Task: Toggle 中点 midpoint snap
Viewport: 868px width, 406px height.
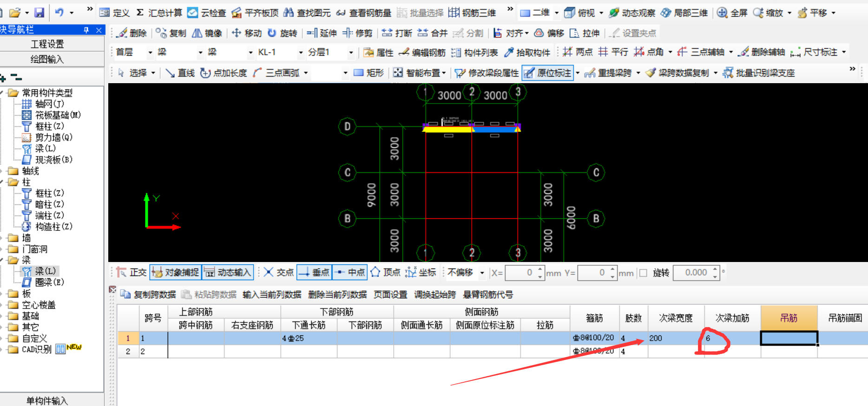Action: pos(350,272)
